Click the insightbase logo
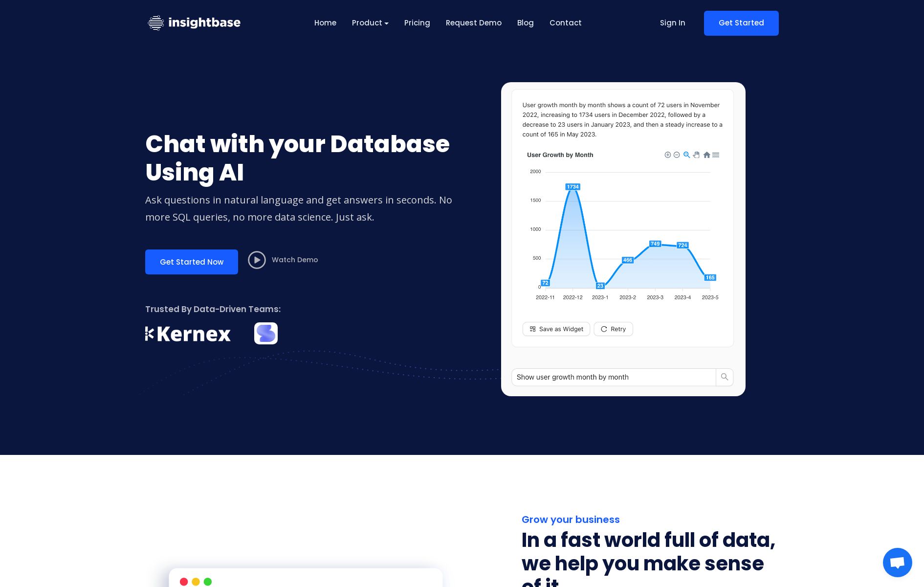This screenshot has height=587, width=924. [194, 23]
